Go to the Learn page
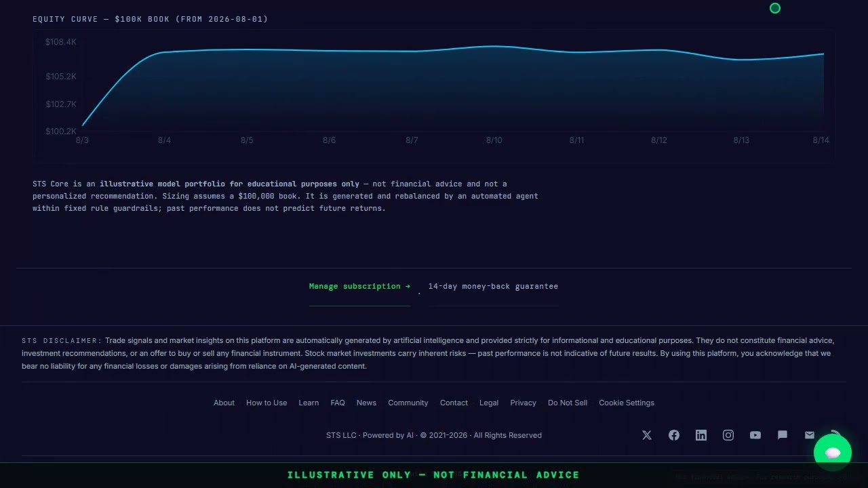Viewport: 868px width, 488px height. [x=309, y=403]
